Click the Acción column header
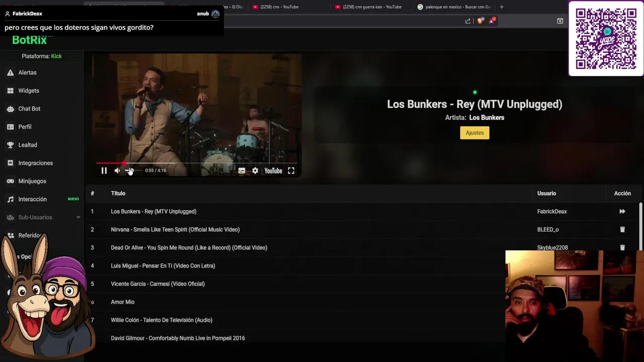 pos(622,194)
